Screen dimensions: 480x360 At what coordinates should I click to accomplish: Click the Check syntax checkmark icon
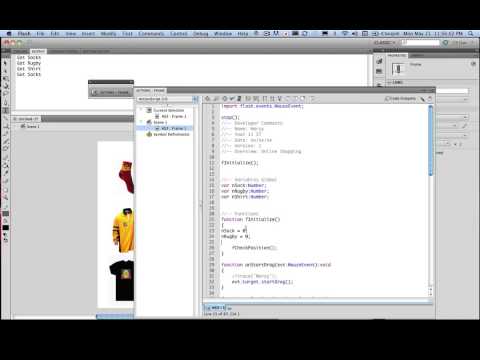click(x=232, y=99)
